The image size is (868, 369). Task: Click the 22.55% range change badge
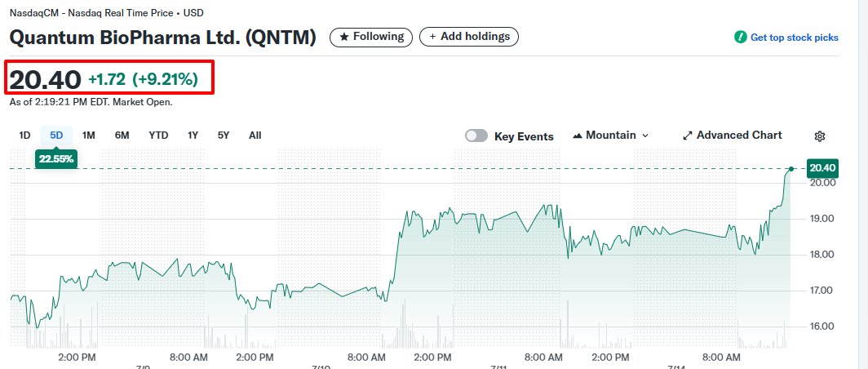pos(56,159)
